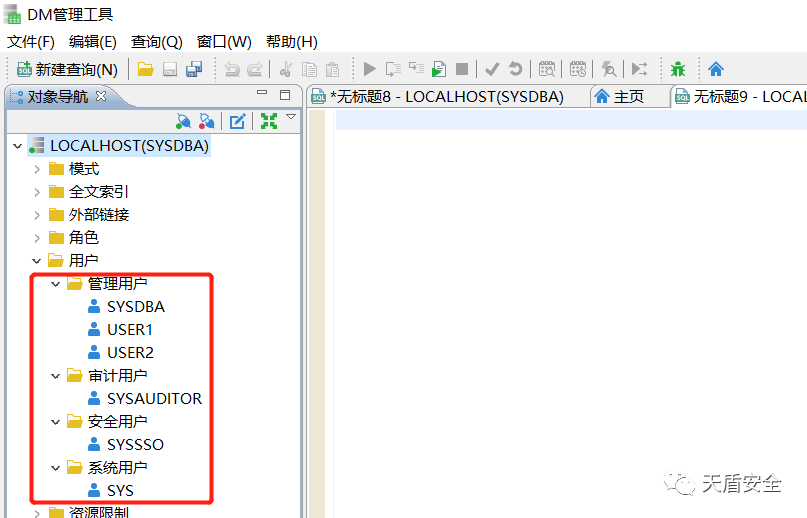Open the 窗口(W) menu
807x518 pixels.
224,42
